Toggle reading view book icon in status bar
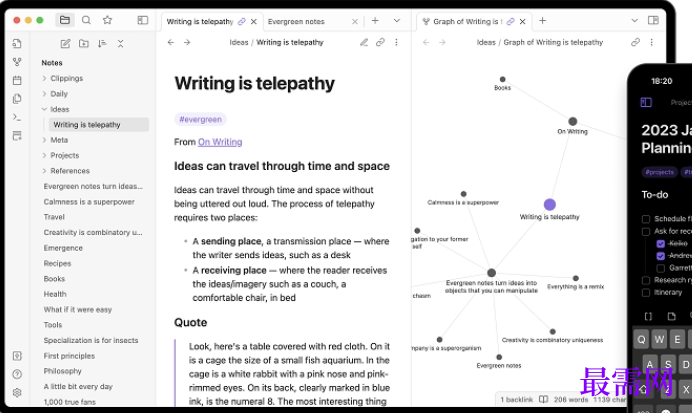The image size is (692, 413). click(x=544, y=399)
